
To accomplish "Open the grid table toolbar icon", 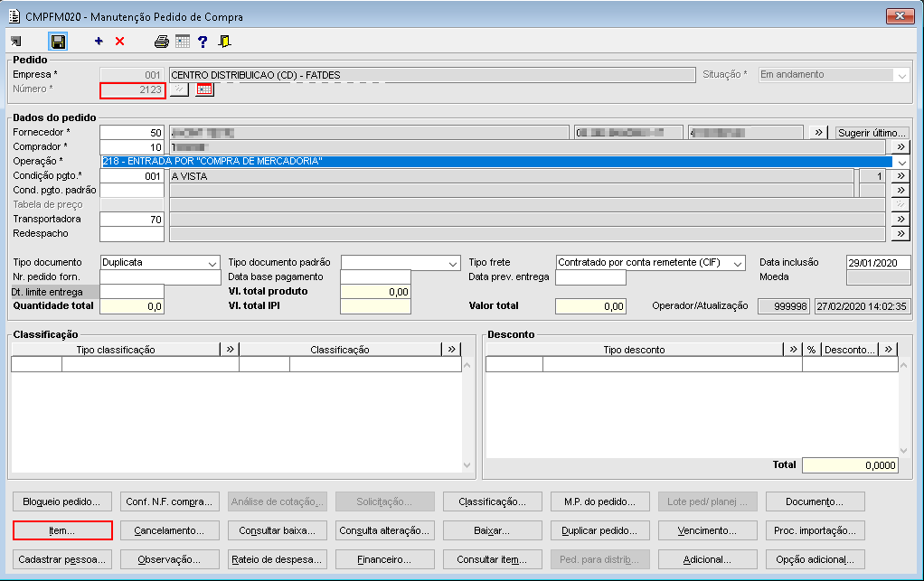I will tap(183, 42).
